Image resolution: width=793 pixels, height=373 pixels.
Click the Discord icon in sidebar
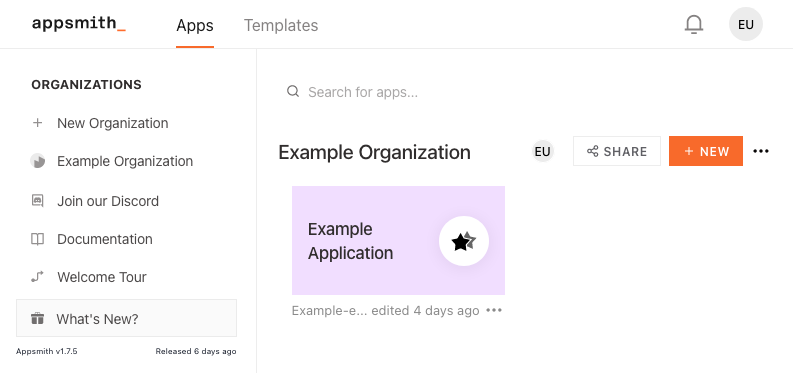tap(37, 201)
